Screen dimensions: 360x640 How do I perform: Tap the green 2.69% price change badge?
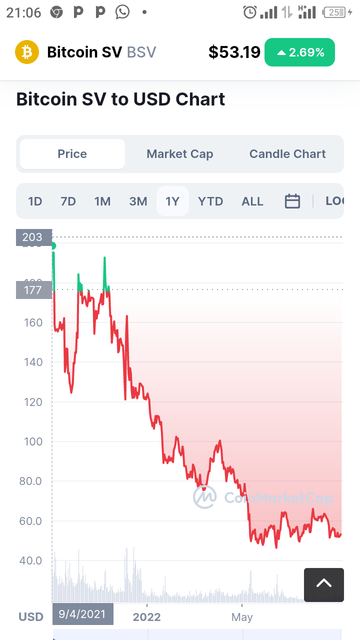[x=300, y=52]
